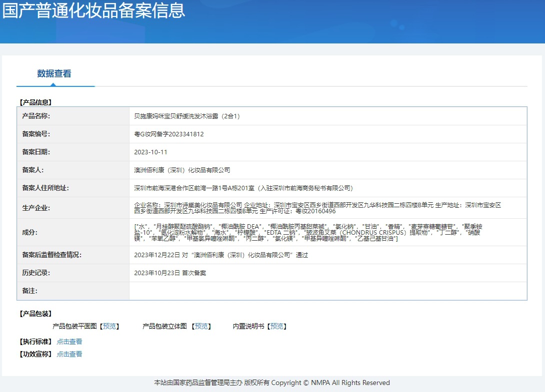The width and height of the screenshot is (545, 392).
Task: Click the 产品包装立体图 label text
Action: tap(165, 326)
